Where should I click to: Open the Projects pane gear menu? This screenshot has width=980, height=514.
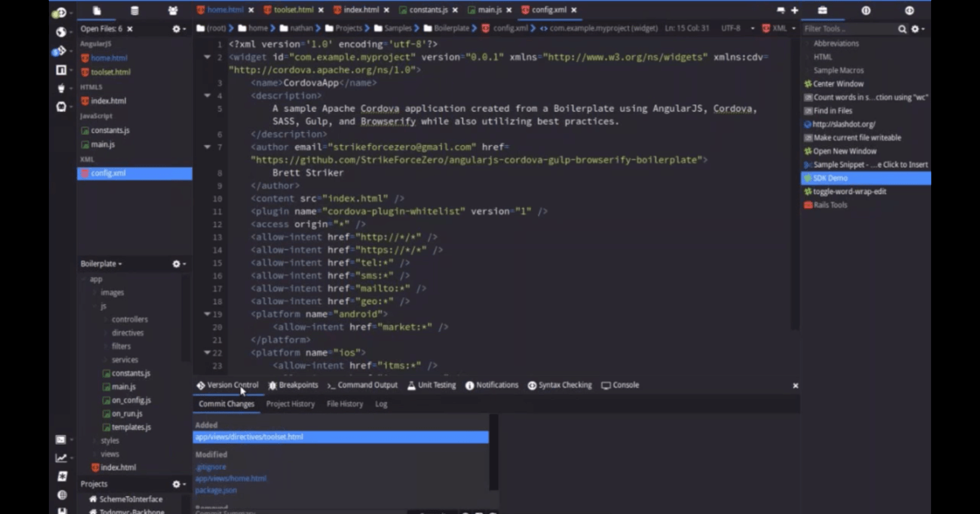[x=179, y=484]
